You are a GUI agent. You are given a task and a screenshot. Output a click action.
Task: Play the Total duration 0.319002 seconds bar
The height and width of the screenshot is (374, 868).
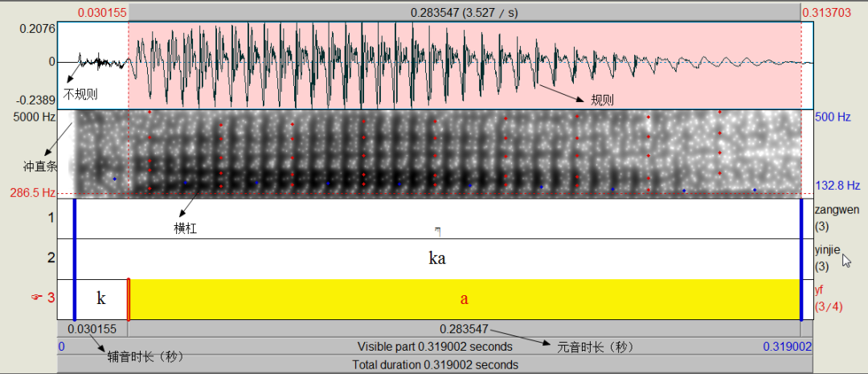click(435, 365)
